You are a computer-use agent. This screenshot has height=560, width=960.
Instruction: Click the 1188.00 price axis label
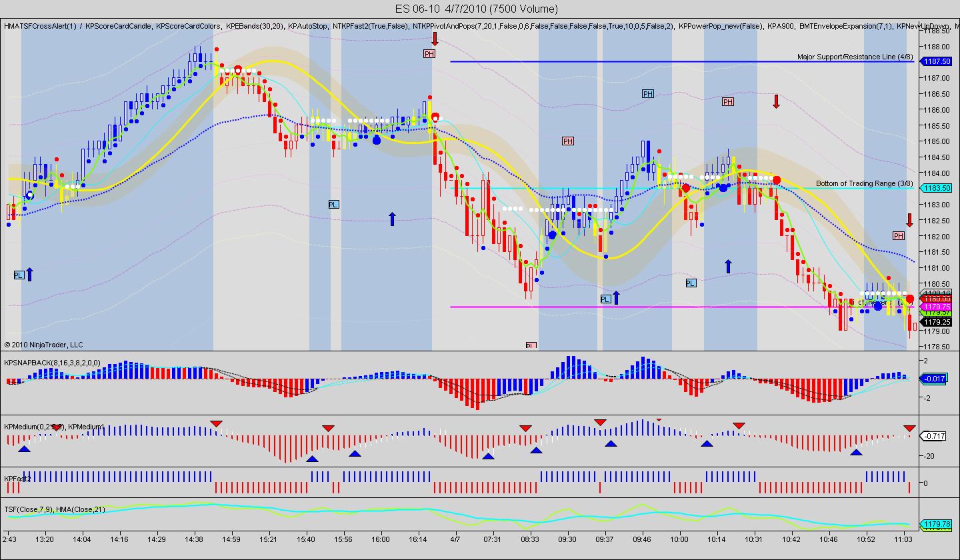pyautogui.click(x=937, y=47)
